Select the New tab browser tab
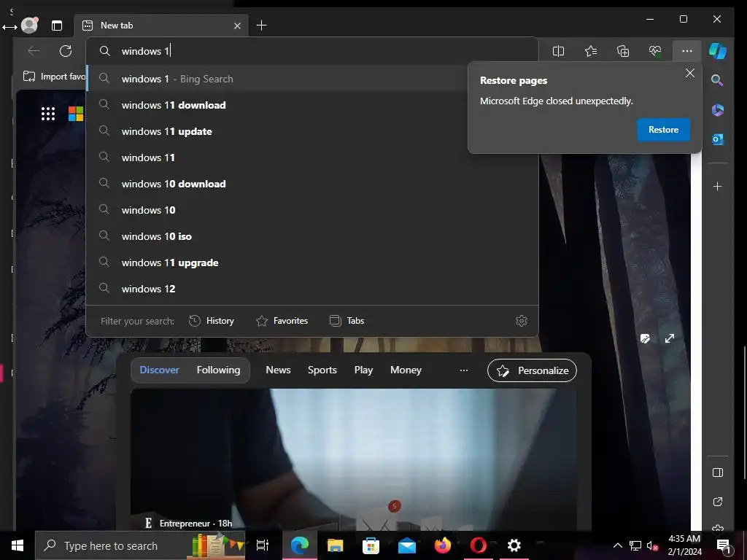Viewport: 747px width, 560px height. point(161,26)
